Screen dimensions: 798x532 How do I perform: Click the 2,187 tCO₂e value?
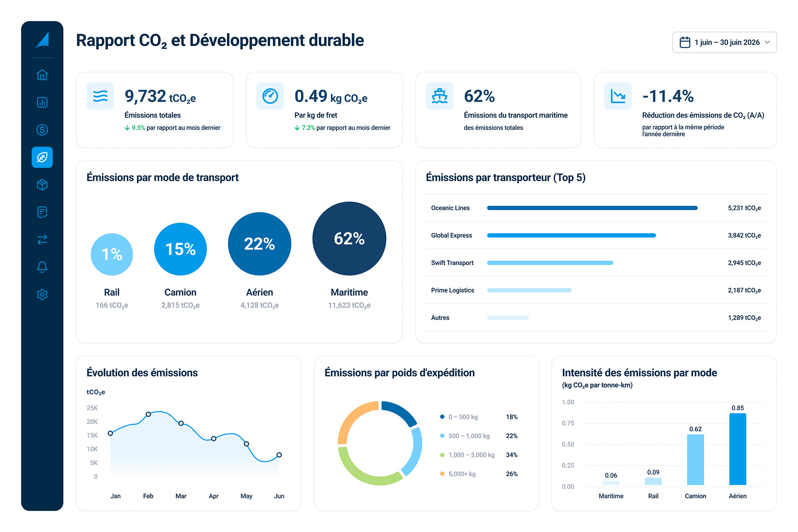(x=744, y=291)
